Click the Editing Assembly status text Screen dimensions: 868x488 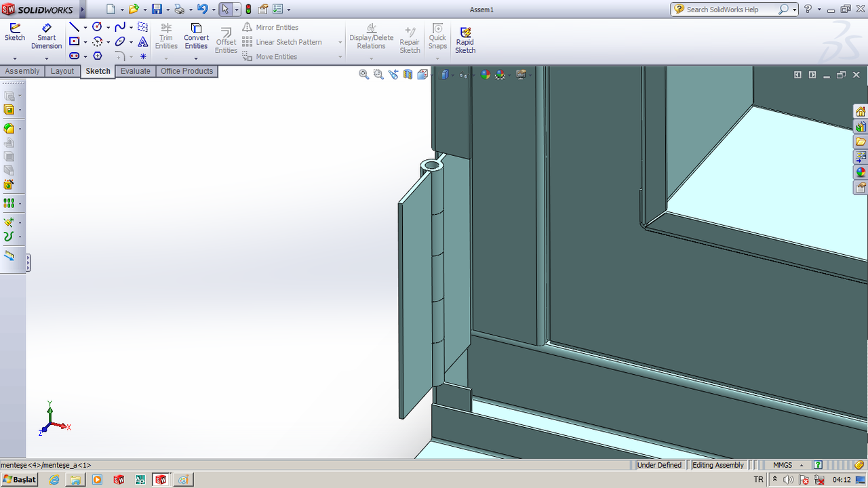(718, 465)
